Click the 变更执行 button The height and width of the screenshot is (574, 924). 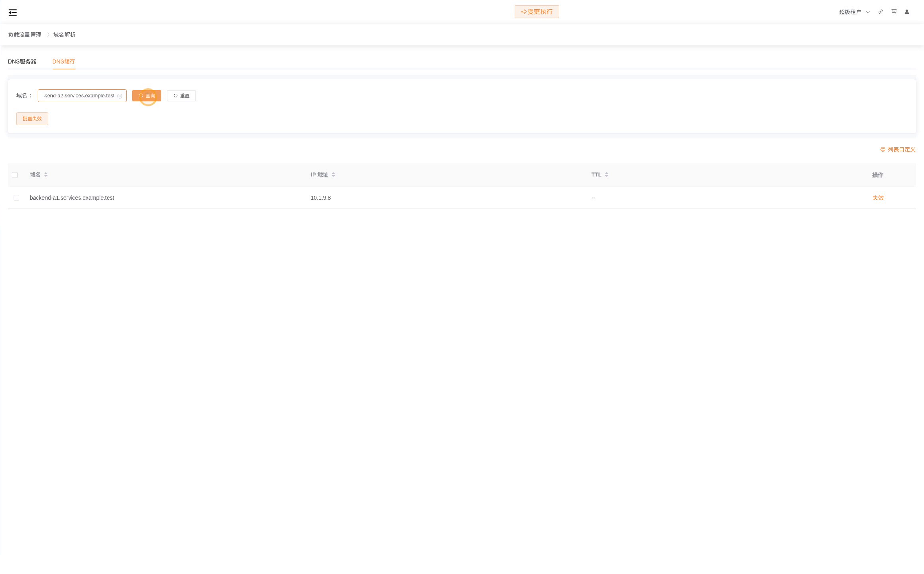coord(537,12)
